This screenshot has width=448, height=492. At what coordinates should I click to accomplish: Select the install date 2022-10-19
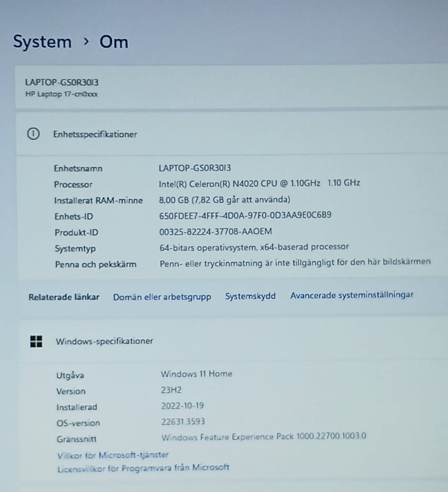182,406
